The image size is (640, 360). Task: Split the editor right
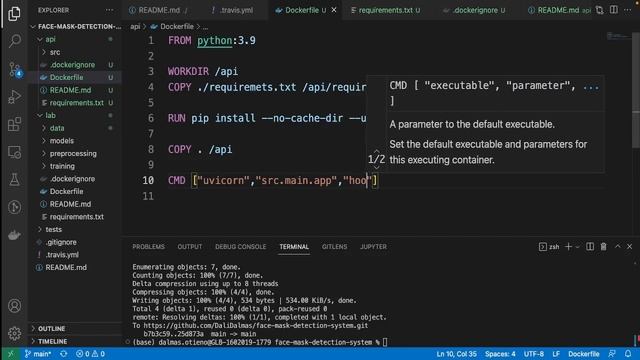tap(613, 10)
